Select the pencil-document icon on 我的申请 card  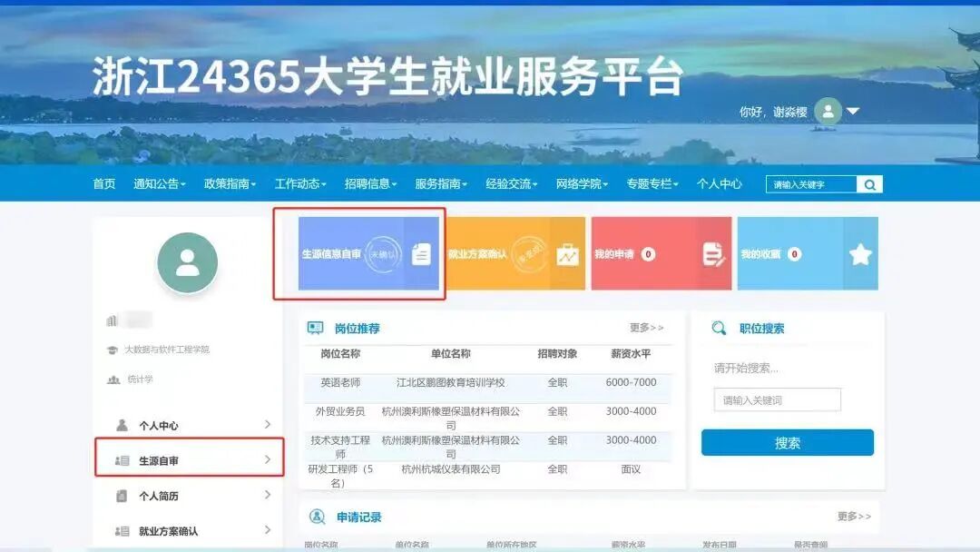[711, 255]
